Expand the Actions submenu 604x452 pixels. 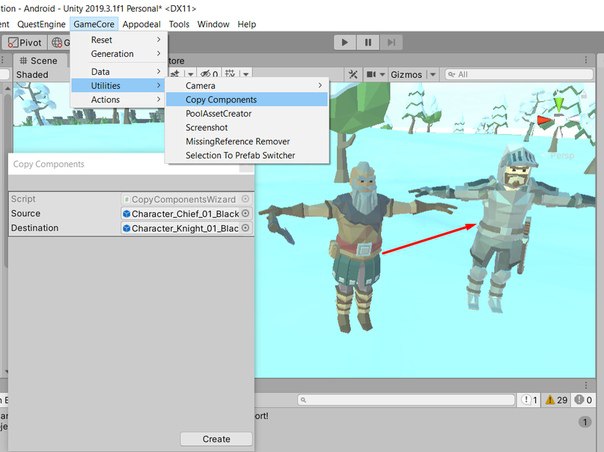(x=119, y=99)
